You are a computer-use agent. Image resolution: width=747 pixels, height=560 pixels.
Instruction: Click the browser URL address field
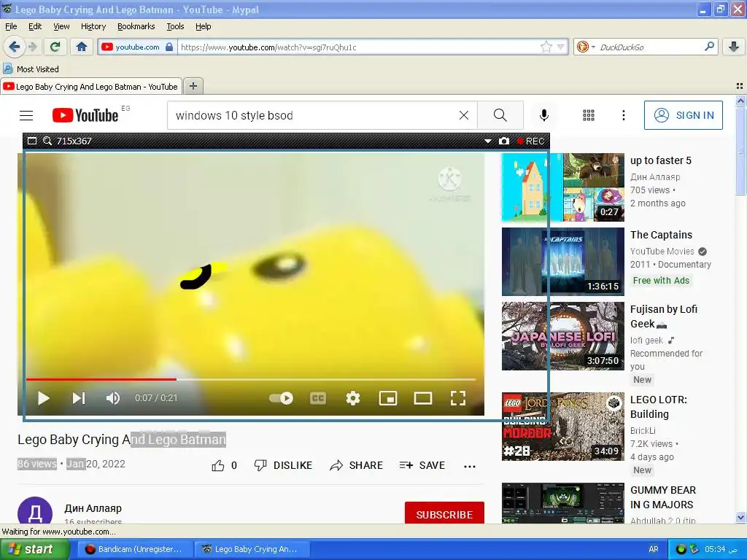[x=357, y=47]
